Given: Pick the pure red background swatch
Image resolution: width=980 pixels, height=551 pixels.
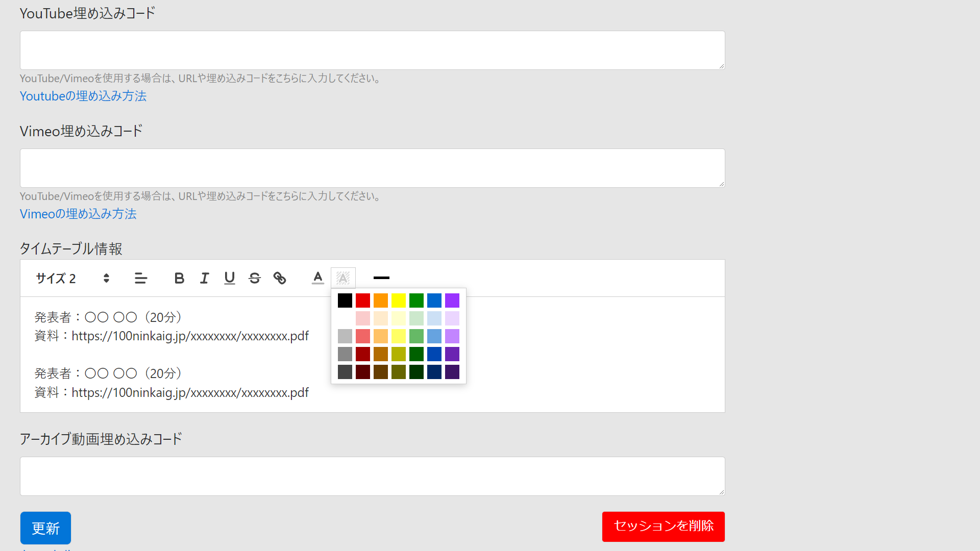Looking at the screenshot, I should [363, 300].
